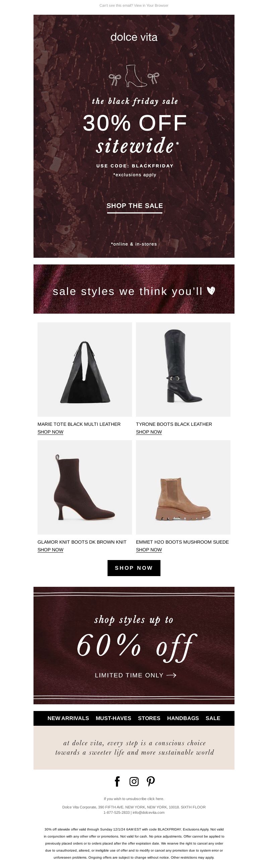This screenshot has height=868, width=268.
Task: Click the boot and bows illustration
Action: (x=134, y=76)
